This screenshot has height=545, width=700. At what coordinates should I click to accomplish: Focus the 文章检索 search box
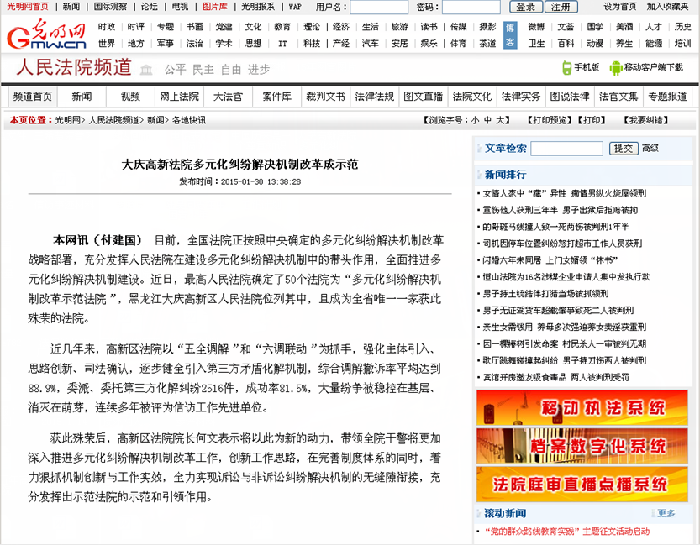567,149
